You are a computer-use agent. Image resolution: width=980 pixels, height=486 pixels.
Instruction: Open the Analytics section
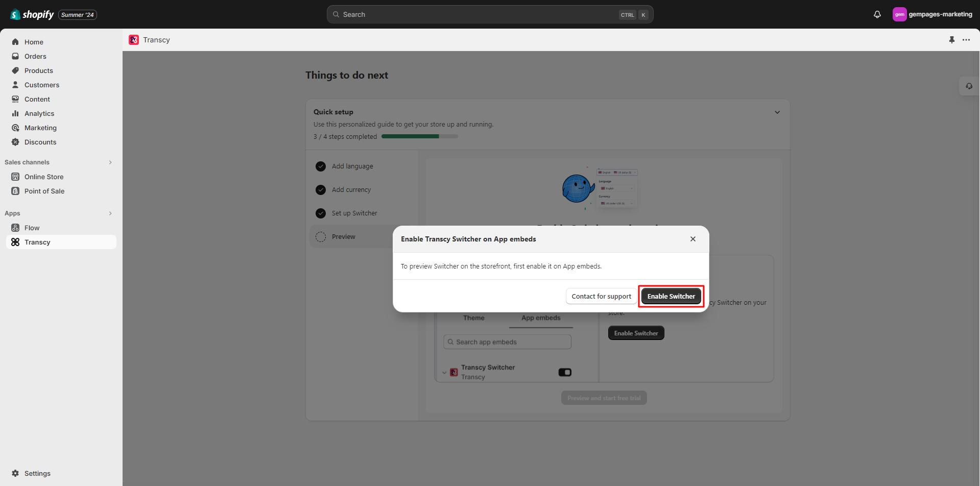pos(39,113)
